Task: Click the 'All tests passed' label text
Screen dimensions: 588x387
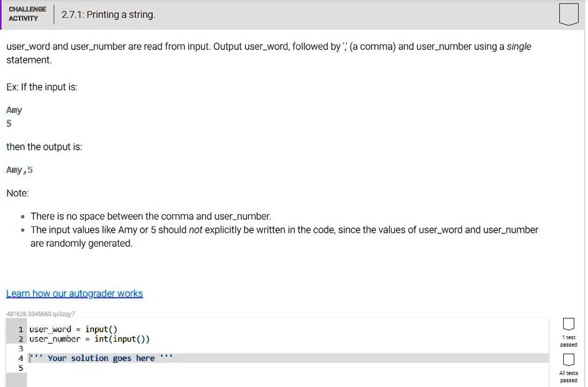Action: point(568,377)
